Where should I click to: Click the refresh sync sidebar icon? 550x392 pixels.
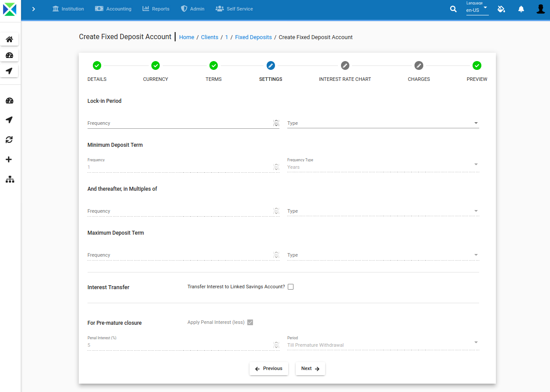(9, 140)
